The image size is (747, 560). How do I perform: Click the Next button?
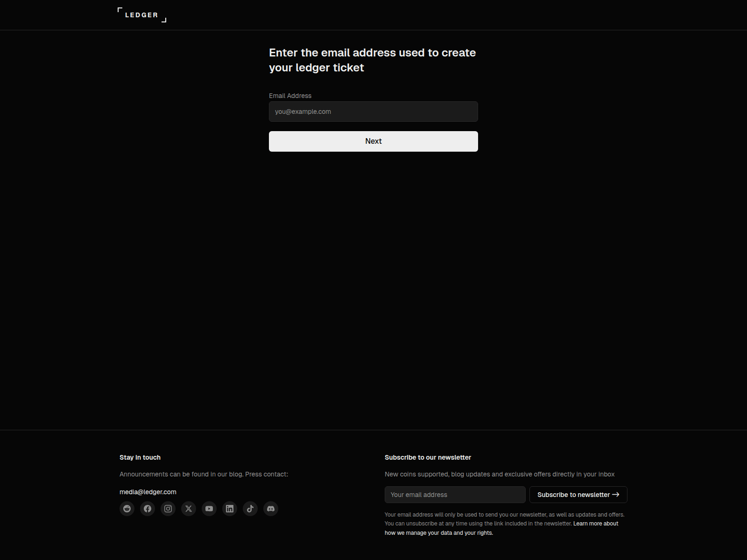(x=373, y=141)
